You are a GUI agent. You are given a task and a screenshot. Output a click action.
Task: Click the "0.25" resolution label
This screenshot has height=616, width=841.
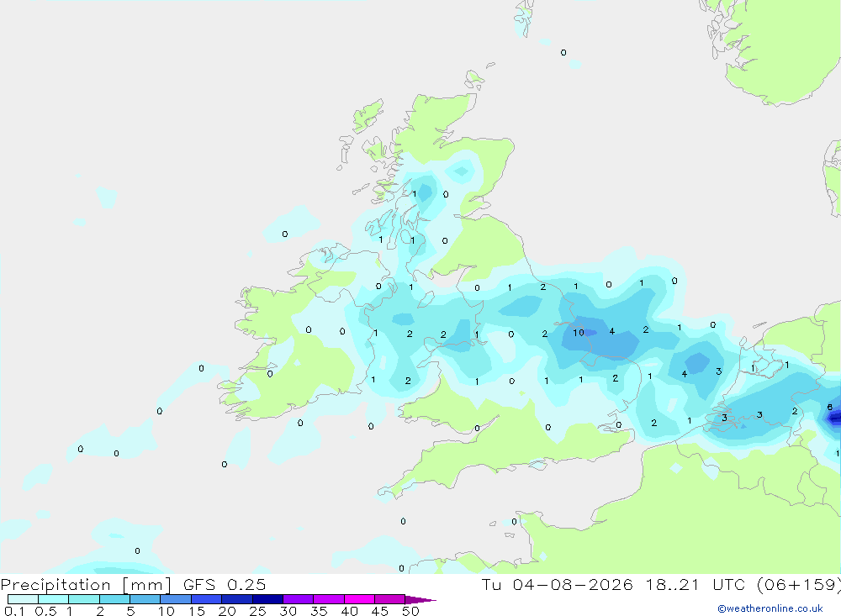(246, 584)
